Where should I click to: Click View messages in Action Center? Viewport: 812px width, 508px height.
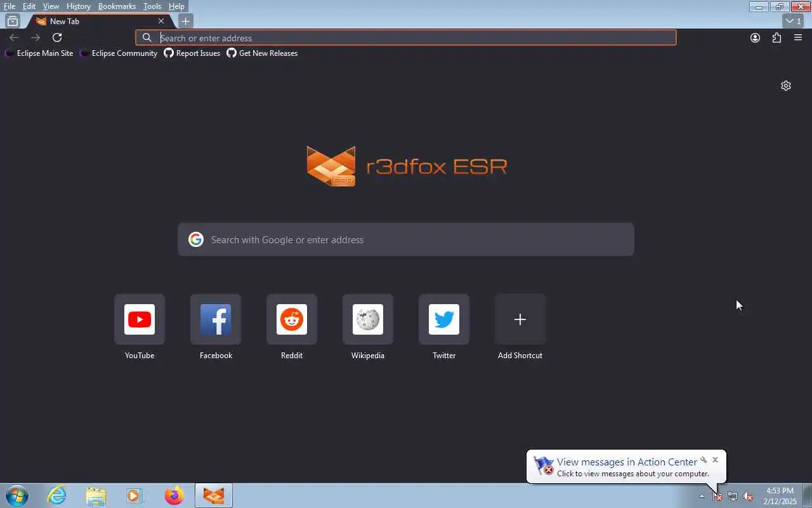tap(627, 462)
